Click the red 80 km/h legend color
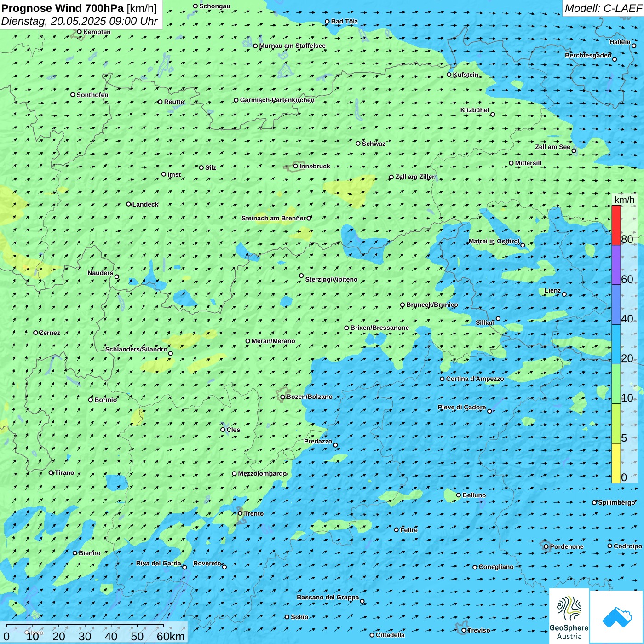Screen dimensions: 644x644 click(x=616, y=225)
